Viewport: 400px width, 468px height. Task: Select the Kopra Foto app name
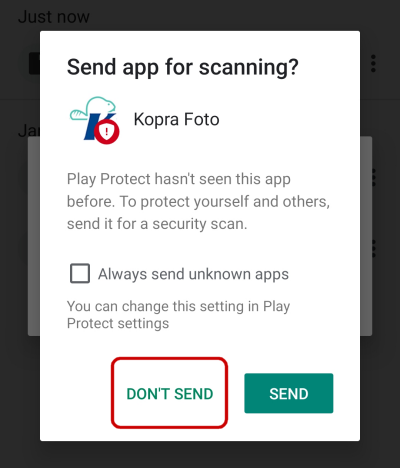pos(176,119)
